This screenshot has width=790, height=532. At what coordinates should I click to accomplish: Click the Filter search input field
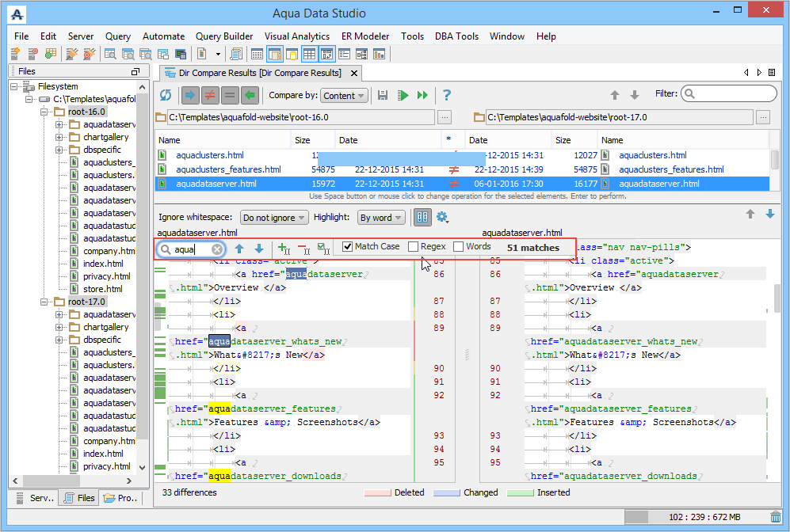pos(734,94)
